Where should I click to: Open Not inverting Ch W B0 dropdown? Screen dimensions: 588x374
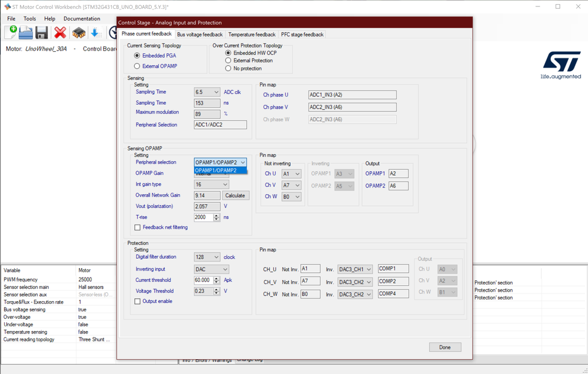coord(291,197)
